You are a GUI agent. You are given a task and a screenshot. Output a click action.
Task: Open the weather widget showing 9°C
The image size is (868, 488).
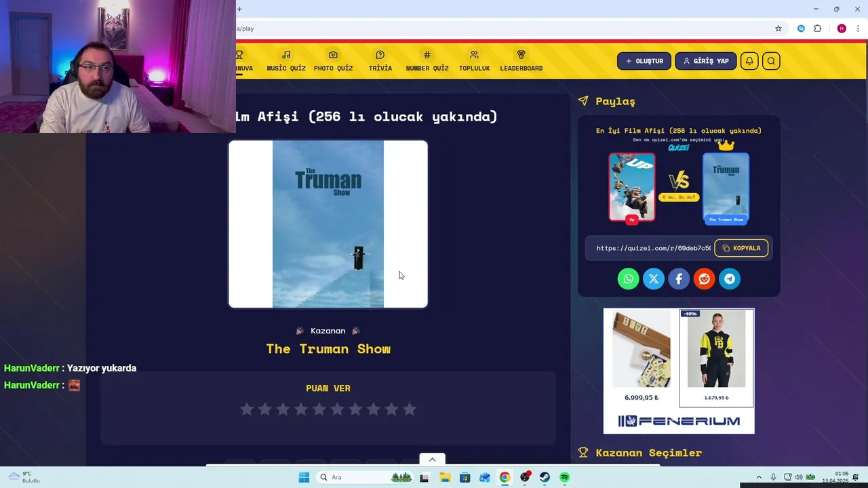(x=24, y=477)
